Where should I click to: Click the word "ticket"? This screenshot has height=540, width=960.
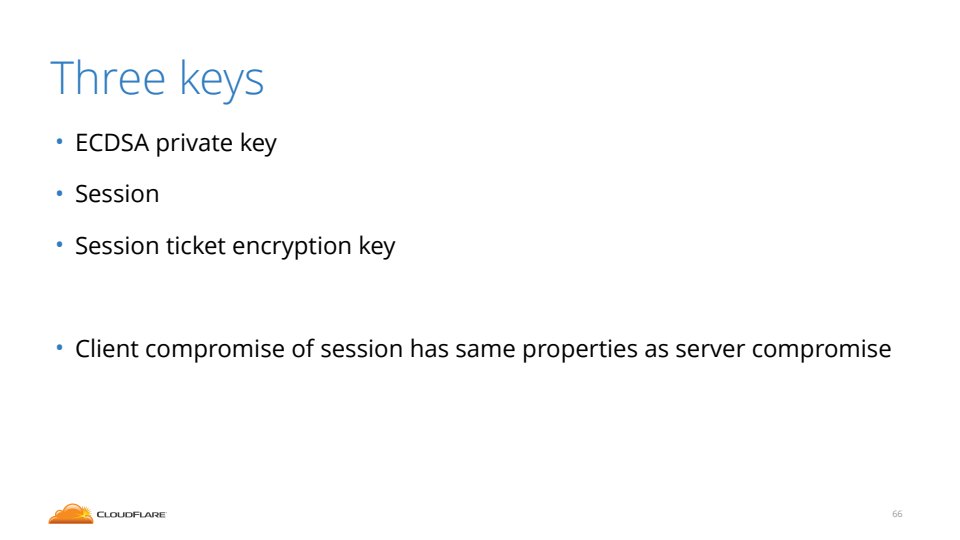coord(196,246)
